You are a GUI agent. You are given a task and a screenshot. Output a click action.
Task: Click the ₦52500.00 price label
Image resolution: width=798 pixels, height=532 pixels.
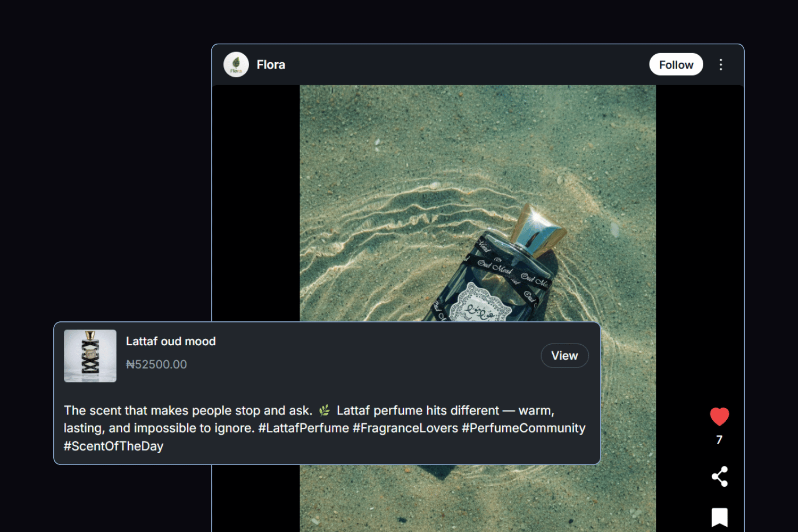(156, 364)
